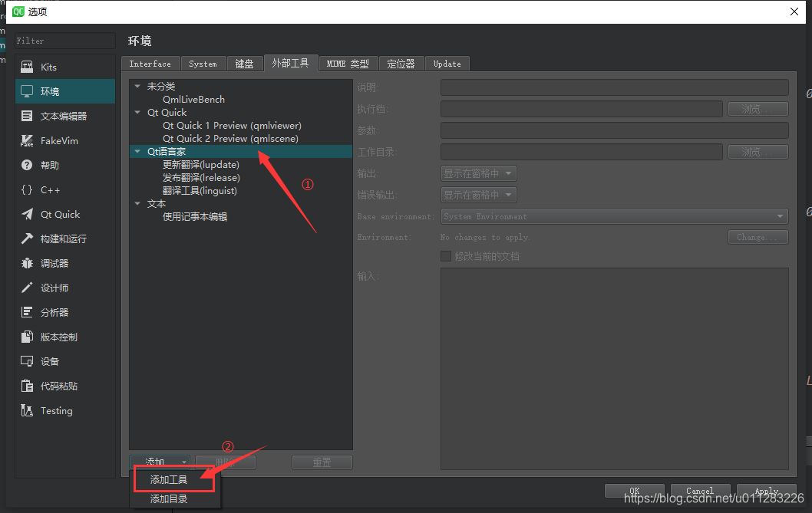812x513 pixels.
Task: Switch to the System tab
Action: pyautogui.click(x=203, y=64)
